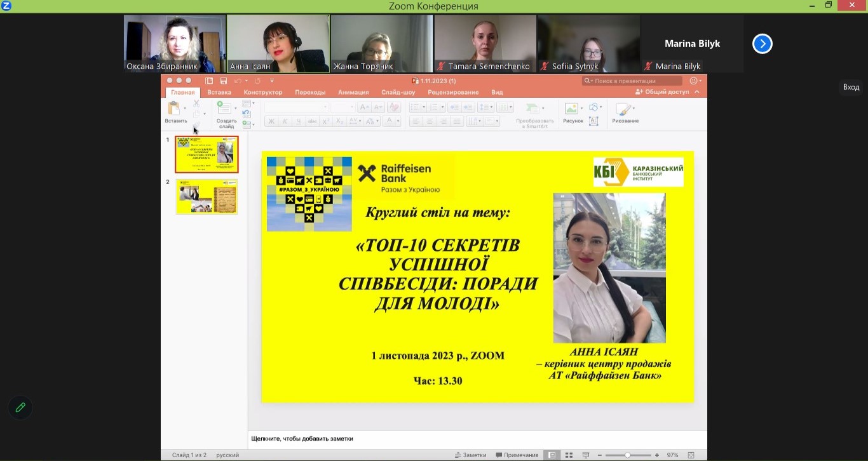Screen dimensions: 868x461
Task: Click the Align text left icon
Action: 416,121
